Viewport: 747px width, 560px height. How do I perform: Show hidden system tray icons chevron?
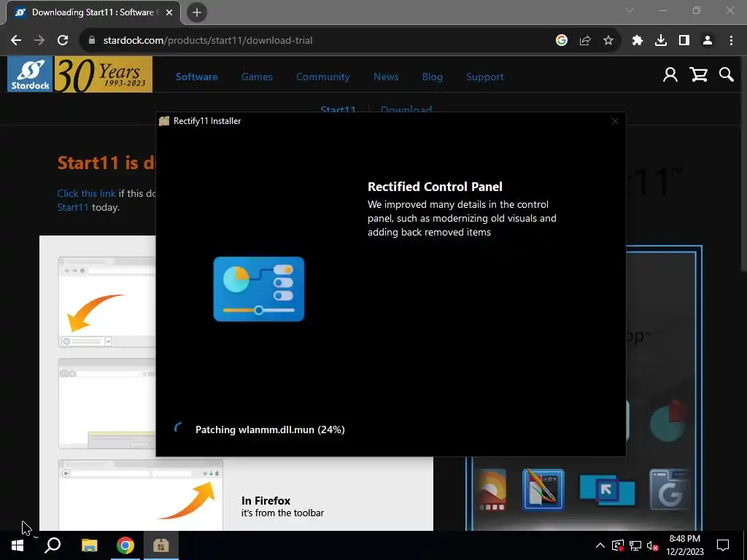click(x=600, y=545)
